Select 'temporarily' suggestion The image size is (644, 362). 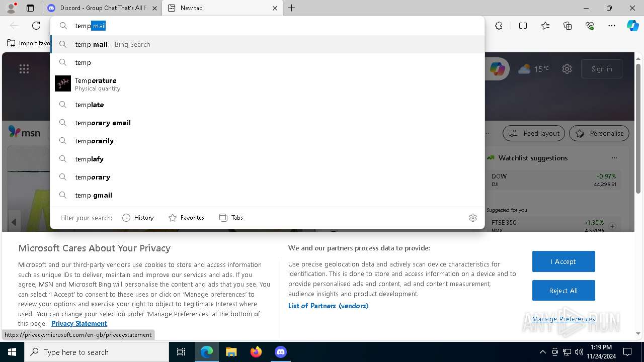(267, 141)
